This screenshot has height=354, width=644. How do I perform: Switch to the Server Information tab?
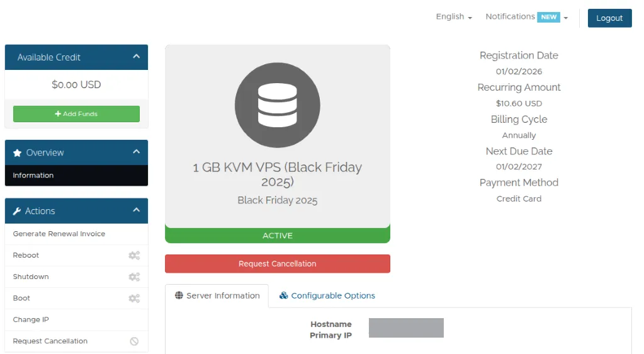tap(217, 295)
